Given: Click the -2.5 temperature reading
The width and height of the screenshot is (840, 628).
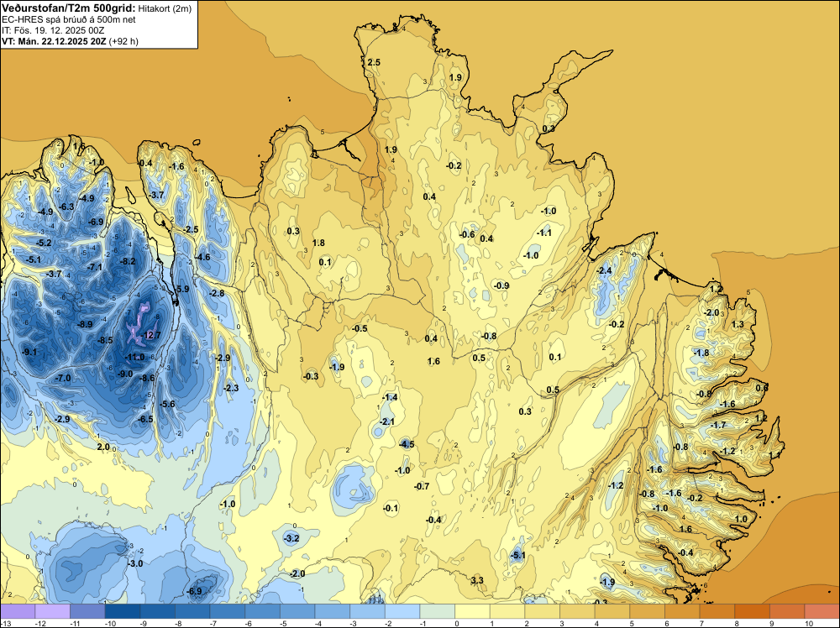Looking at the screenshot, I should (190, 229).
